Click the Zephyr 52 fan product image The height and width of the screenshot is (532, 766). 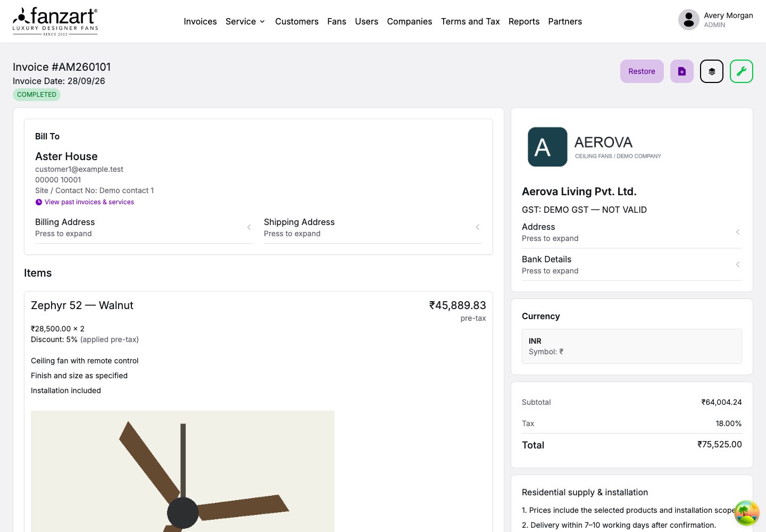(x=182, y=471)
